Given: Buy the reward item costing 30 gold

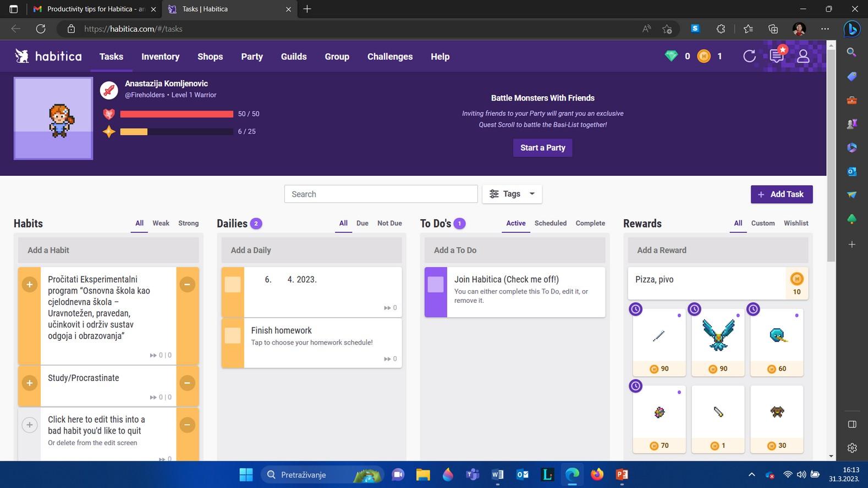Looking at the screenshot, I should (x=777, y=419).
